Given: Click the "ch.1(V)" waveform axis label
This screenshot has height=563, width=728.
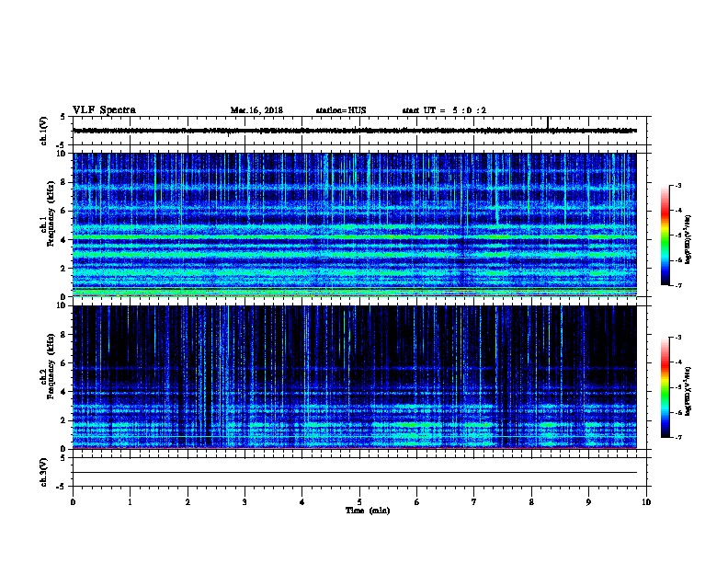Looking at the screenshot, I should point(44,131).
